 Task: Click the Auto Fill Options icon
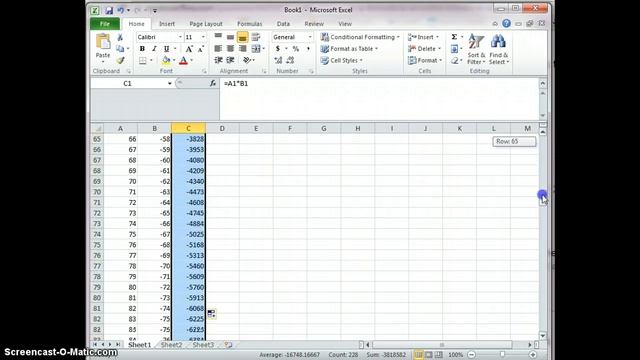(x=211, y=313)
